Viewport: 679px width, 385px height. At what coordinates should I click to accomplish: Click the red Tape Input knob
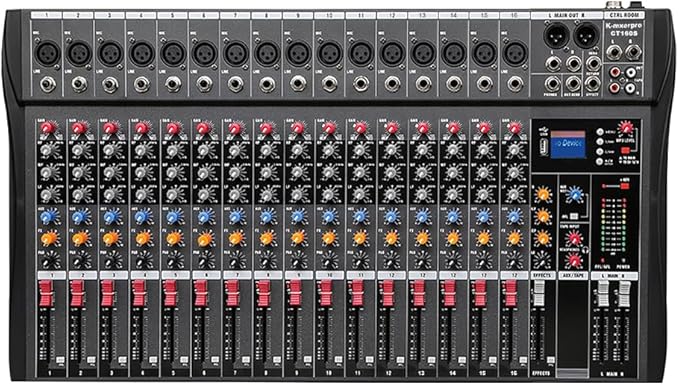tap(575, 238)
